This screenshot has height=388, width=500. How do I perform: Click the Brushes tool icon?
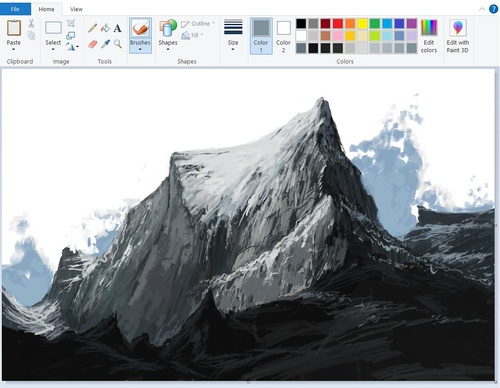(140, 28)
